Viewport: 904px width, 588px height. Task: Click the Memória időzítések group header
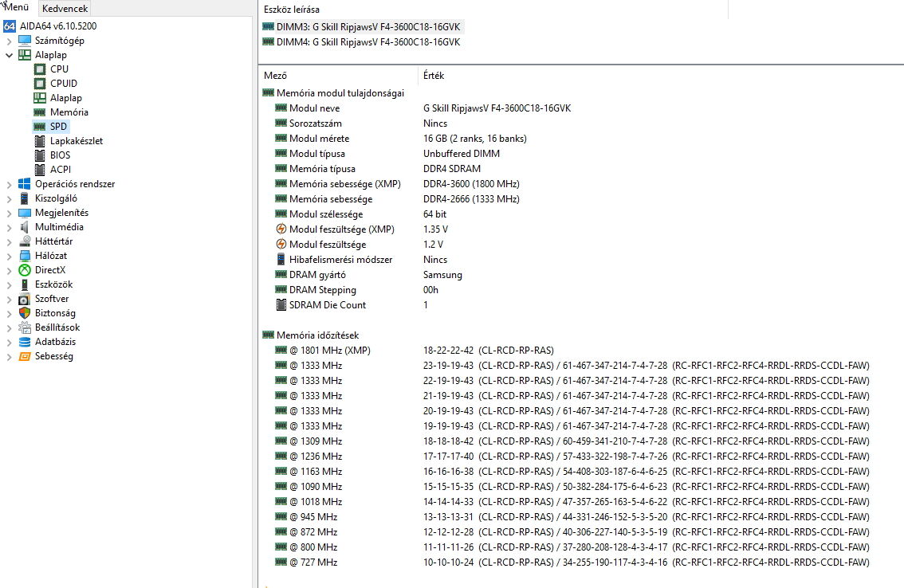(317, 335)
